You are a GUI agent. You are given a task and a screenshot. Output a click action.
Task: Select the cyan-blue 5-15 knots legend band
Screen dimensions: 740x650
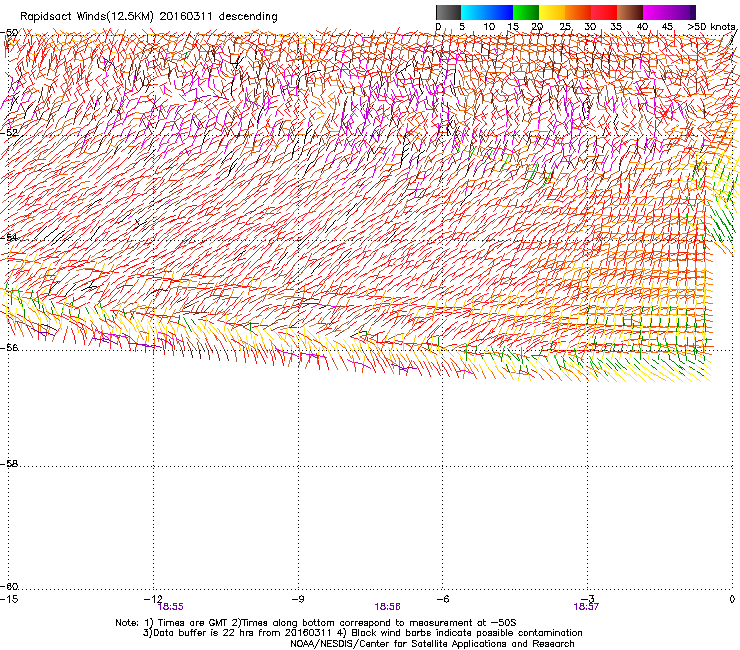click(x=487, y=12)
